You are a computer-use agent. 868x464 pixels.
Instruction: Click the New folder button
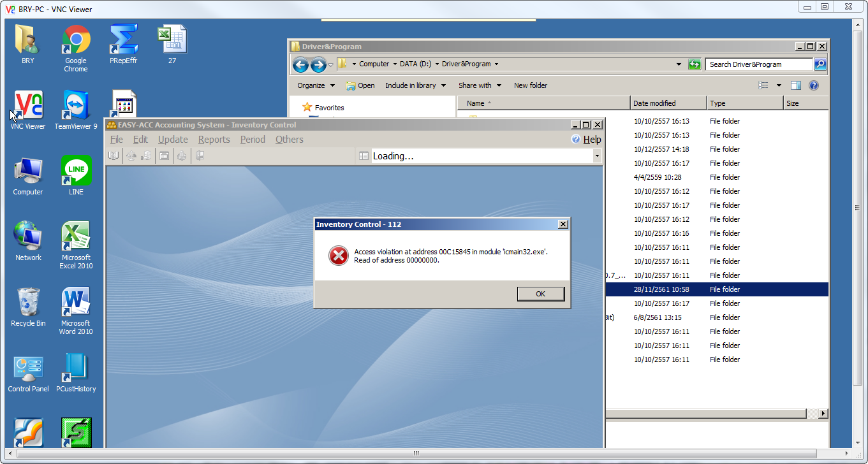(531, 85)
